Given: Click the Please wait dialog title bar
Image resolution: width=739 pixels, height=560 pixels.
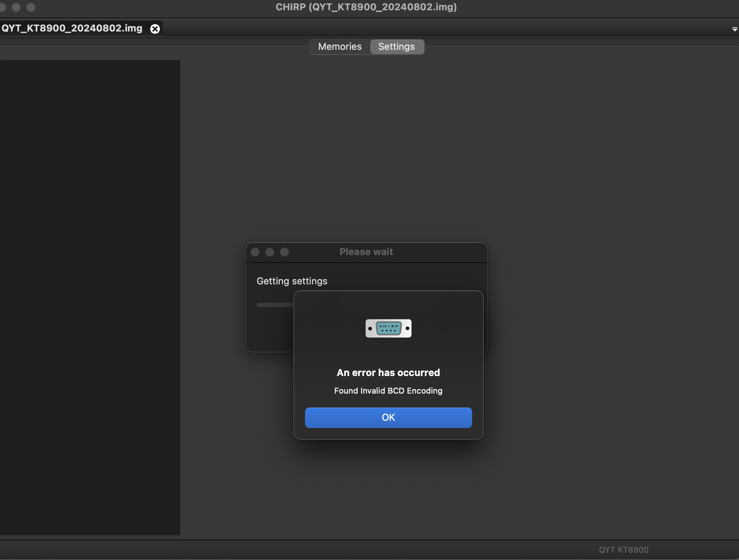Looking at the screenshot, I should [x=366, y=252].
